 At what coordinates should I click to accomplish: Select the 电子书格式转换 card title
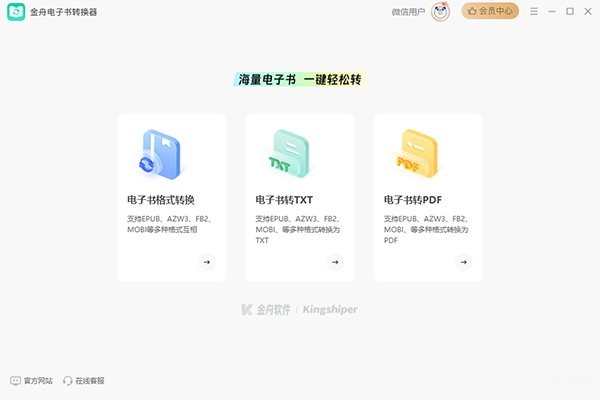(x=161, y=200)
